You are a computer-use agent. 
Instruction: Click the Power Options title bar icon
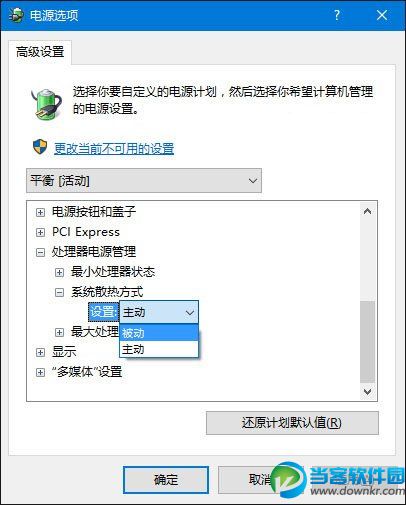tap(15, 15)
